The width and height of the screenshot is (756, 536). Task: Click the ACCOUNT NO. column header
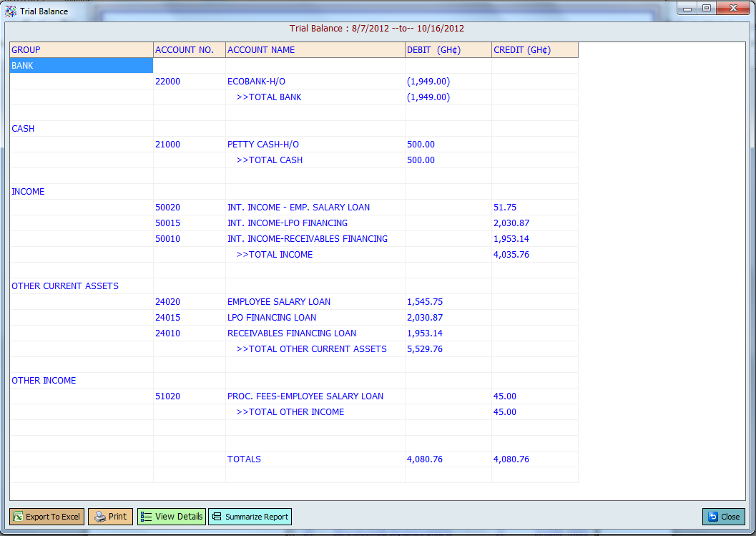[190, 49]
